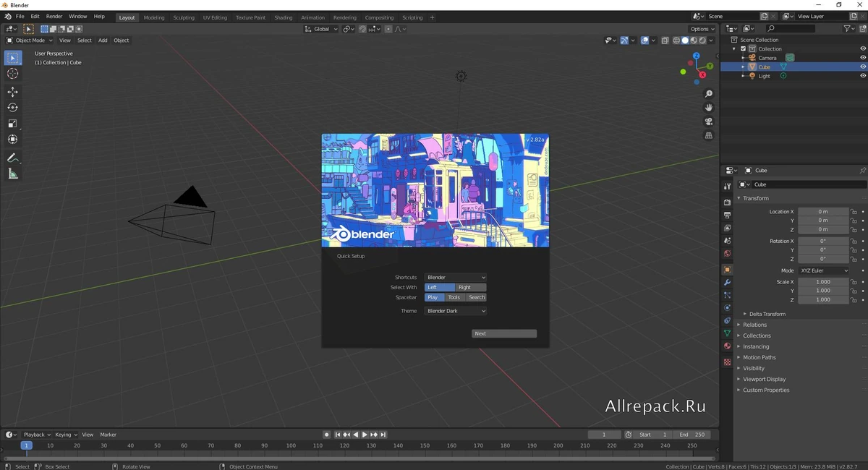Switch to the Shading workspace tab

[x=284, y=17]
